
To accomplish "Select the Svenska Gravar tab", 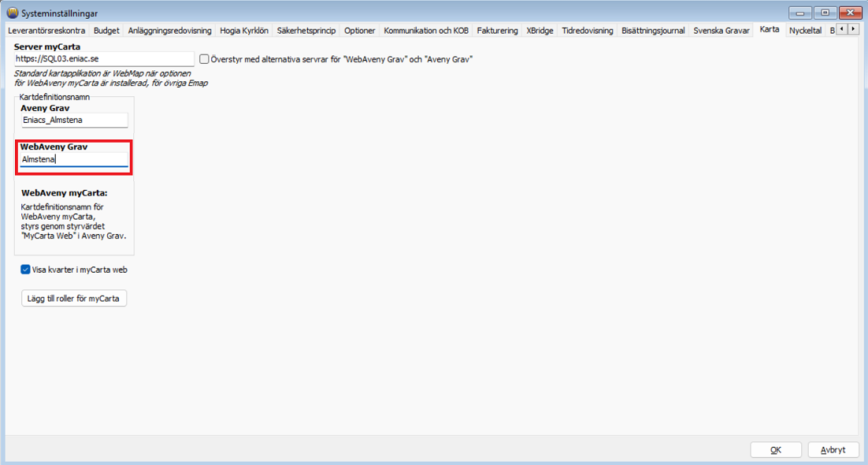I will (721, 31).
